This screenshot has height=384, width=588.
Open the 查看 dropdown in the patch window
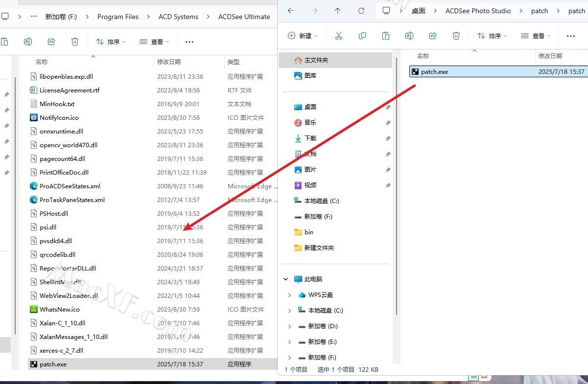(x=536, y=36)
